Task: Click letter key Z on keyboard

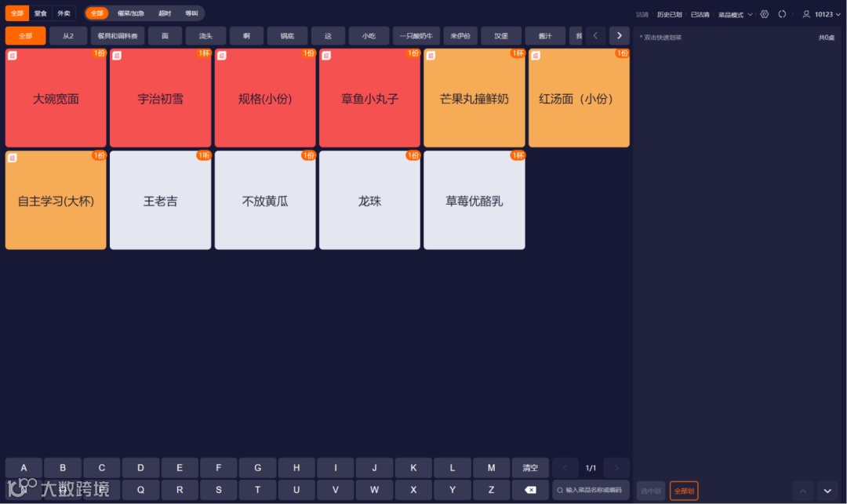Action: coord(491,489)
